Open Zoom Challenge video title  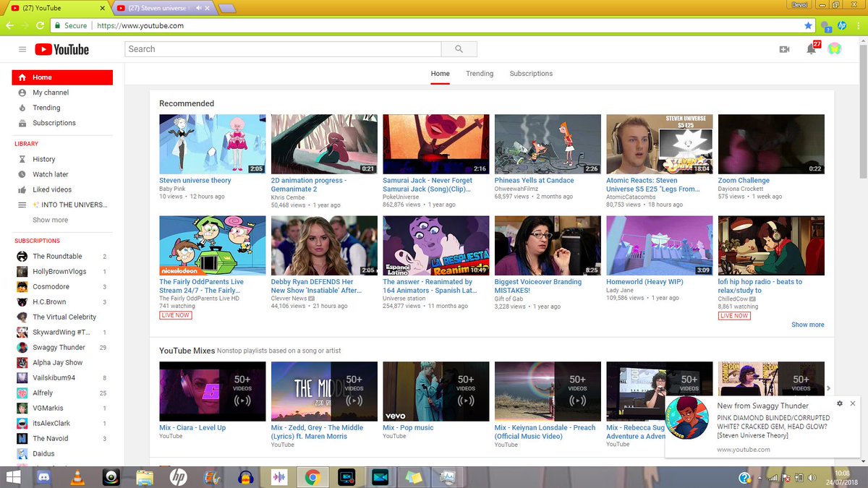click(744, 181)
